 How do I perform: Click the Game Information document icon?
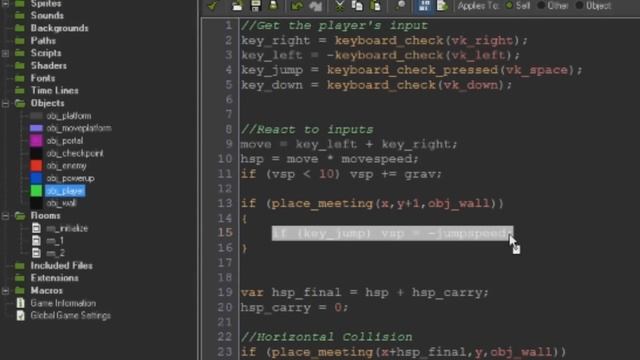pos(20,303)
